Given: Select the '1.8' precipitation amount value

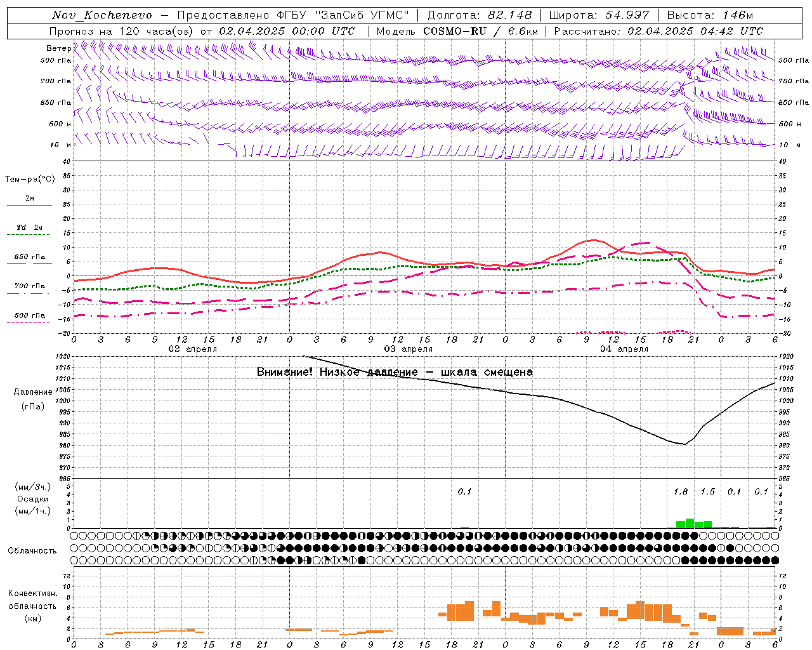Looking at the screenshot, I should point(681,491).
